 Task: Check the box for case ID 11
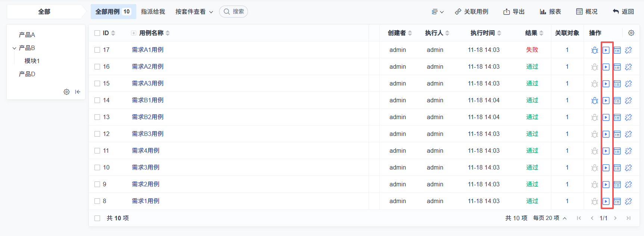pos(97,150)
